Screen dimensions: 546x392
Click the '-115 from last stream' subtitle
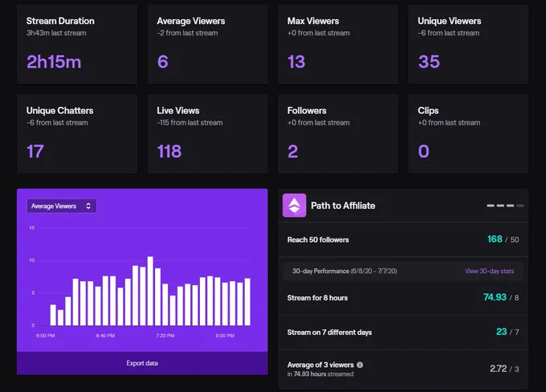coord(189,123)
